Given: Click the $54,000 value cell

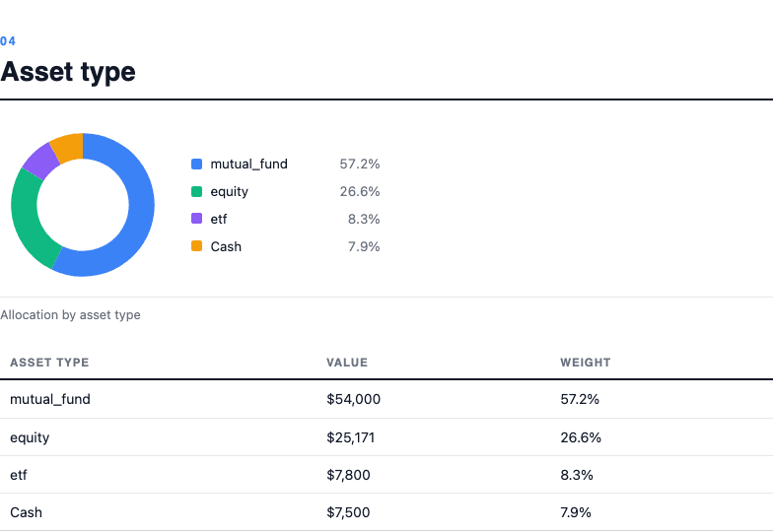Looking at the screenshot, I should click(x=353, y=399).
